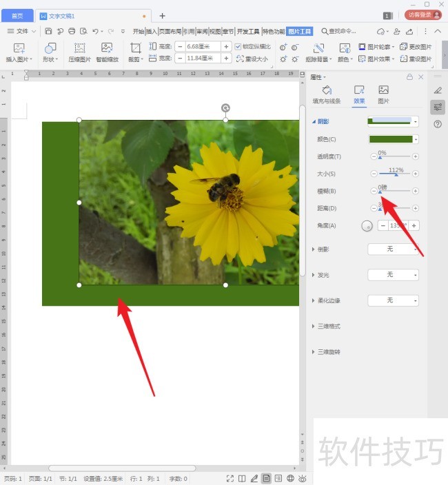Image resolution: width=448 pixels, height=485 pixels.
Task: Click the angle dial control
Action: (x=367, y=226)
